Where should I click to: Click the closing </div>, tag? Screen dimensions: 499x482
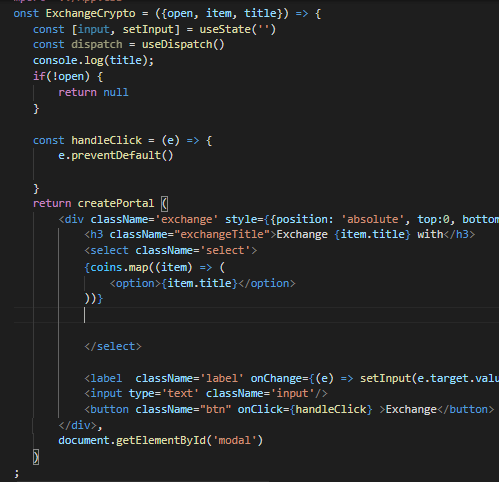tap(80, 425)
